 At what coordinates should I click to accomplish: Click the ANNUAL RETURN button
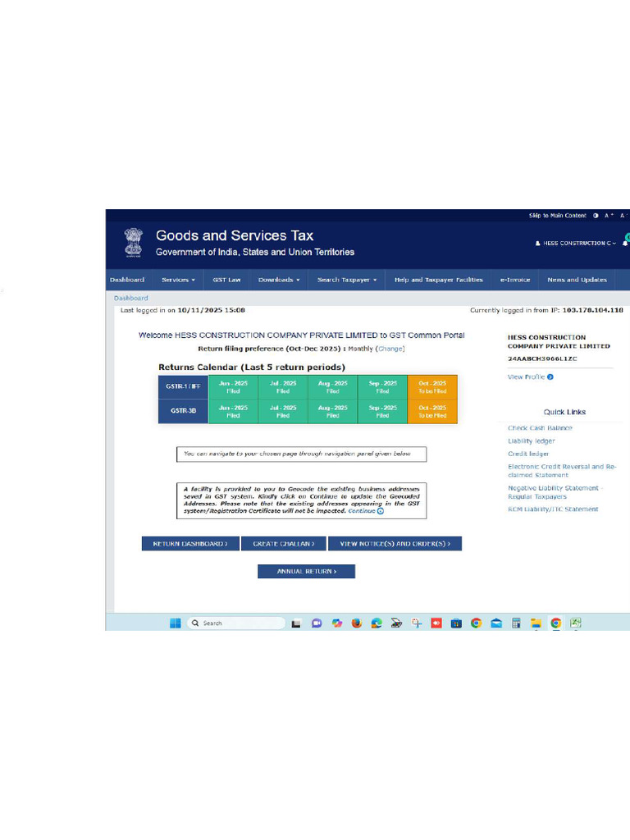(307, 572)
